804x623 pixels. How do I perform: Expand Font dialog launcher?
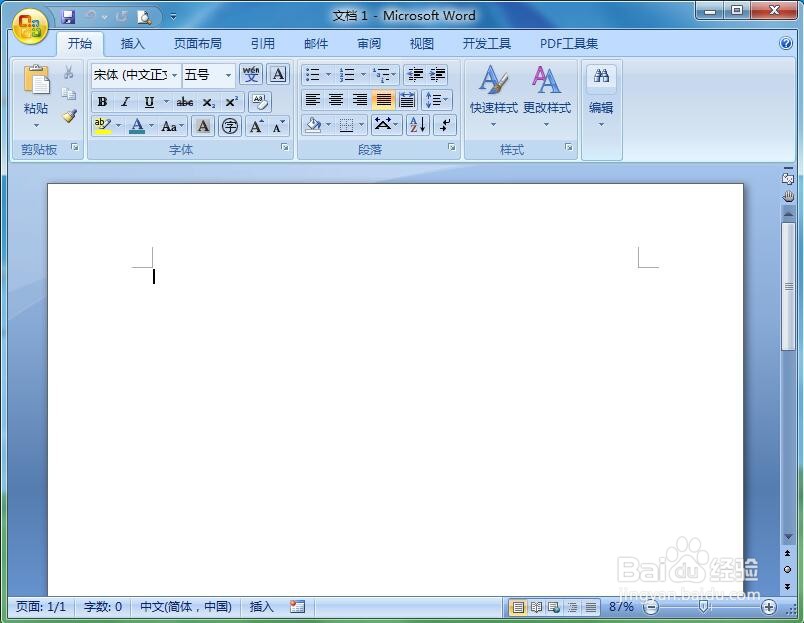(285, 148)
